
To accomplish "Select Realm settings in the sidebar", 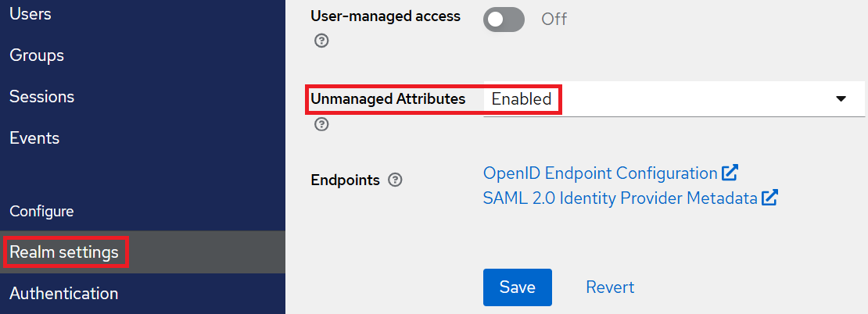I will (64, 252).
